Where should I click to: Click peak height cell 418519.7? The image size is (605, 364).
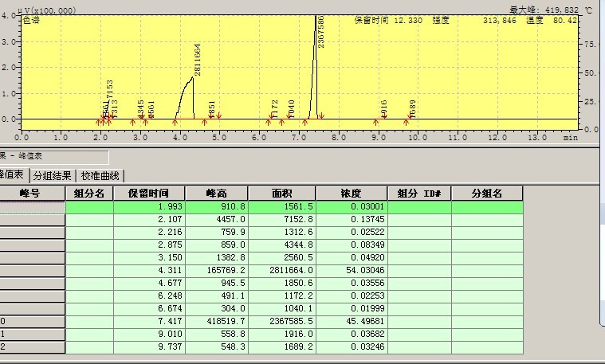click(x=217, y=321)
